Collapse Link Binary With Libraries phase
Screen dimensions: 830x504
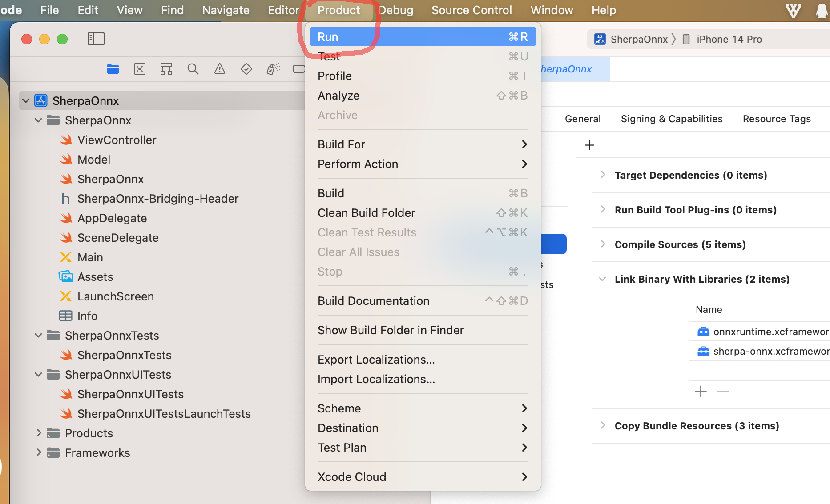point(603,279)
